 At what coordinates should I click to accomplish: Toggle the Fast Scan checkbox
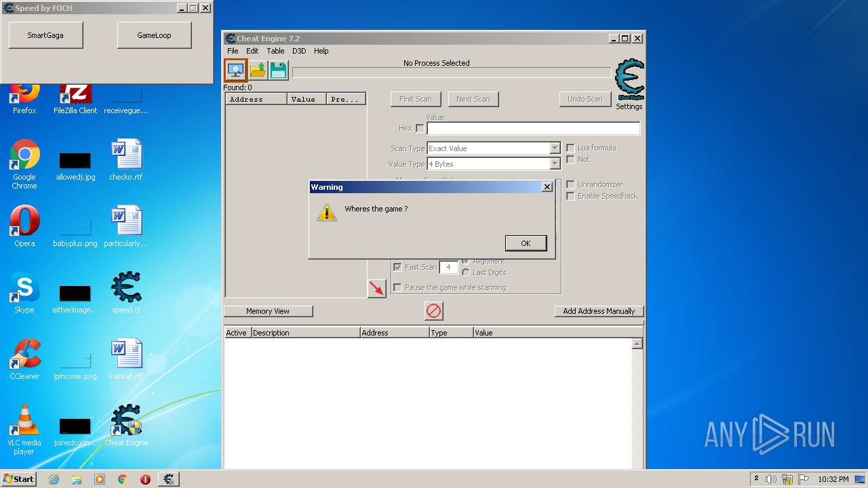tap(397, 267)
